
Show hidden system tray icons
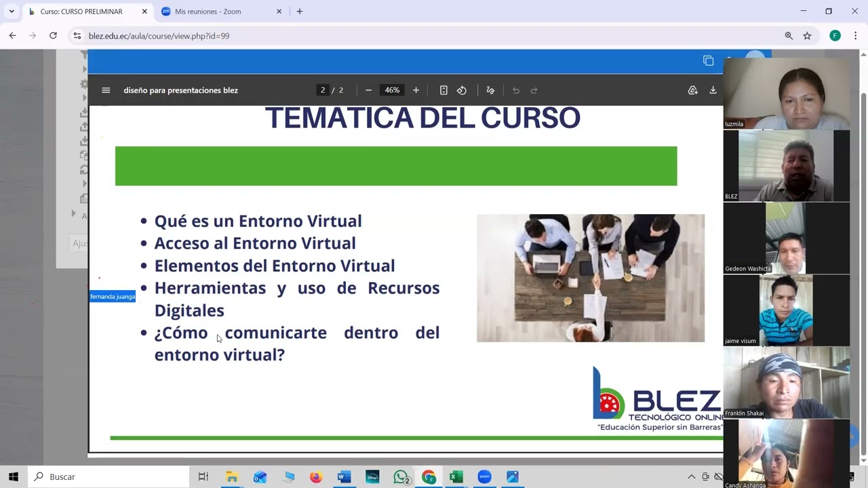(691, 476)
